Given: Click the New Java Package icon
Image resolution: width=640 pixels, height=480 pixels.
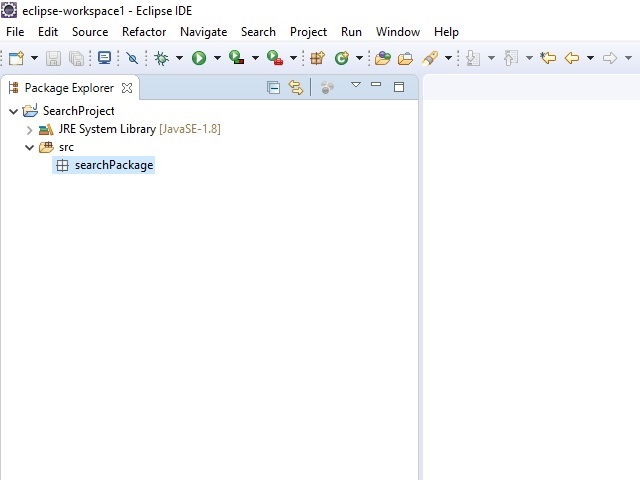Looking at the screenshot, I should (x=317, y=58).
